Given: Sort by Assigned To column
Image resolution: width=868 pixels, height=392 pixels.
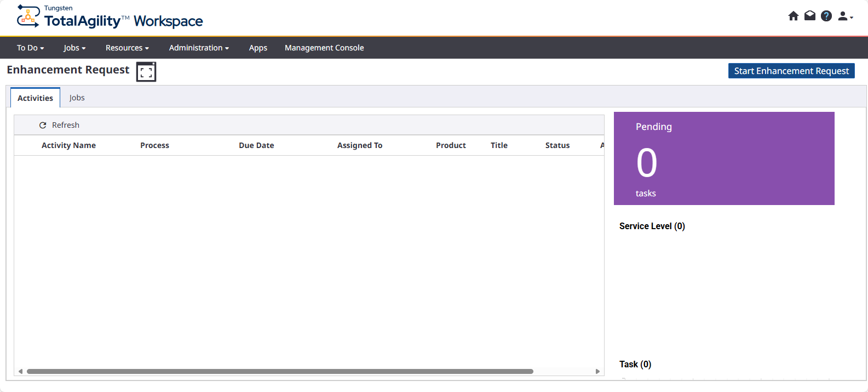Looking at the screenshot, I should coord(360,145).
